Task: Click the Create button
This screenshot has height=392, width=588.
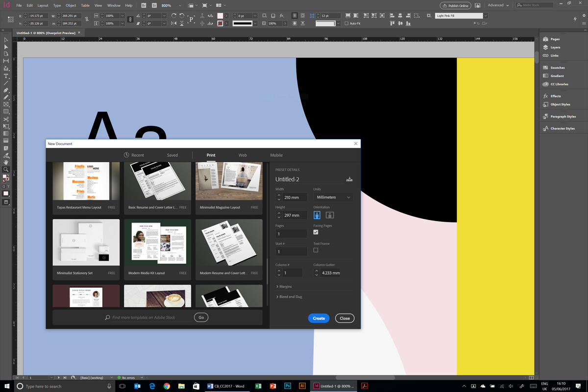Action: pos(318,318)
